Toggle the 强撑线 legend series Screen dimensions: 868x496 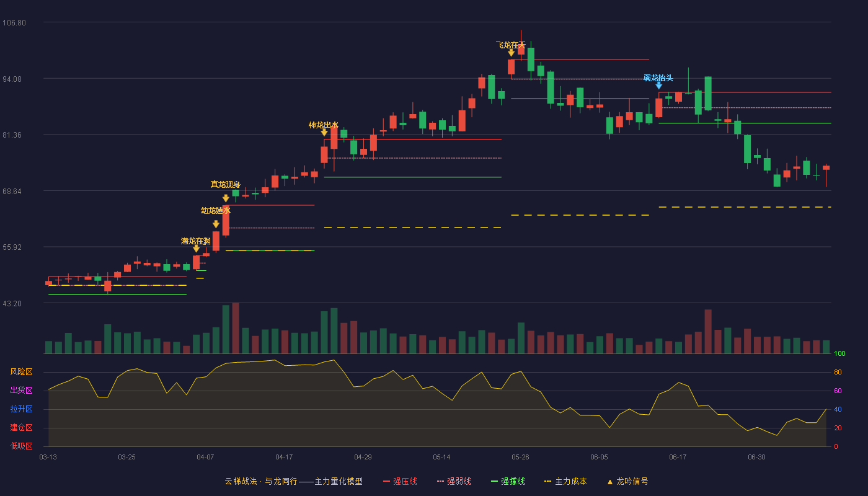[508, 481]
